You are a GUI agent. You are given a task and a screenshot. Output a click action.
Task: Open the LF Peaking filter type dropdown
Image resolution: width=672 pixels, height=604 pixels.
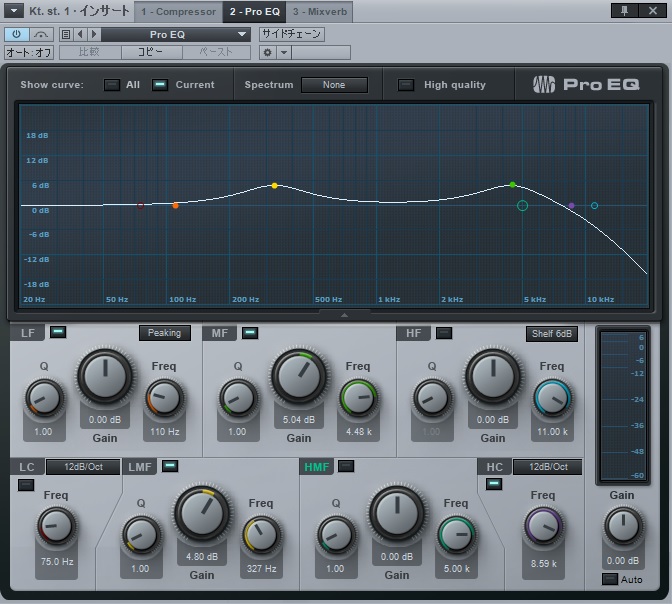pyautogui.click(x=164, y=333)
